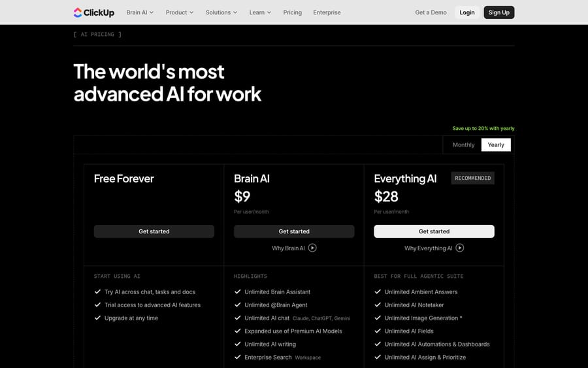
Task: Click the RECOMMENDED badge
Action: coord(472,178)
